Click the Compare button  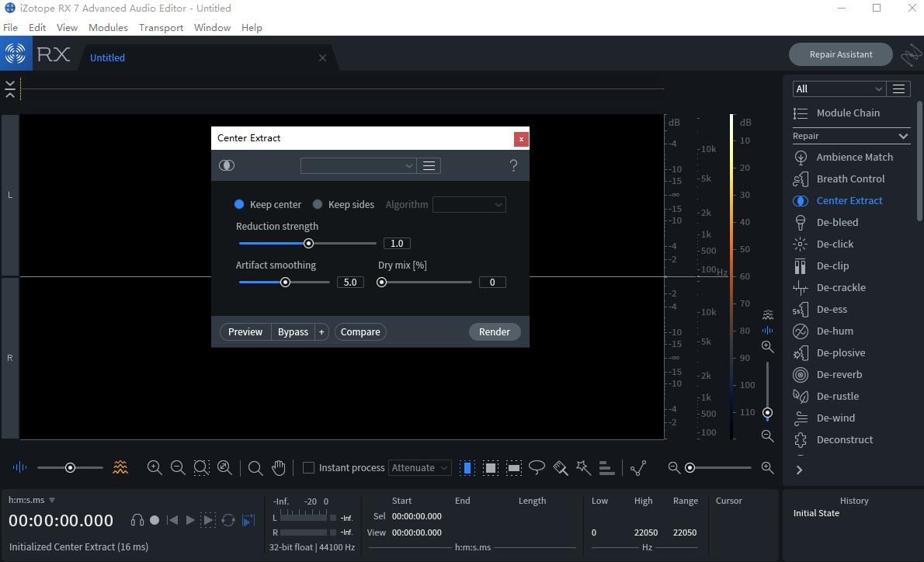(x=360, y=332)
